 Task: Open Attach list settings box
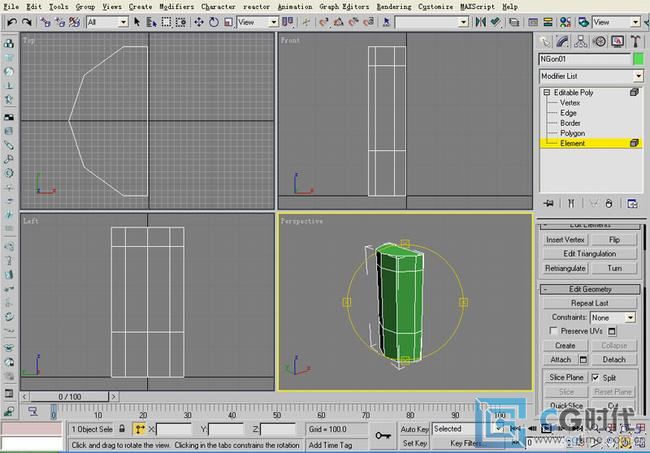coord(583,360)
